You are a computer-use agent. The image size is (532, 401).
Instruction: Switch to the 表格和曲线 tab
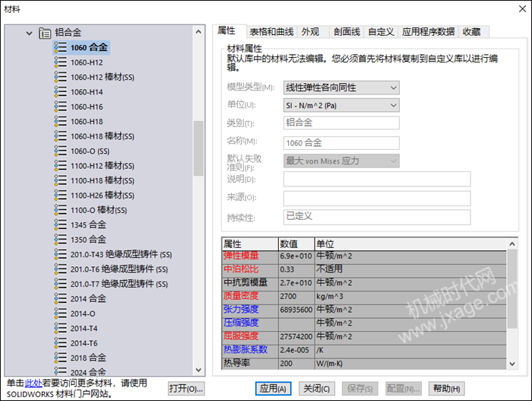[x=272, y=32]
